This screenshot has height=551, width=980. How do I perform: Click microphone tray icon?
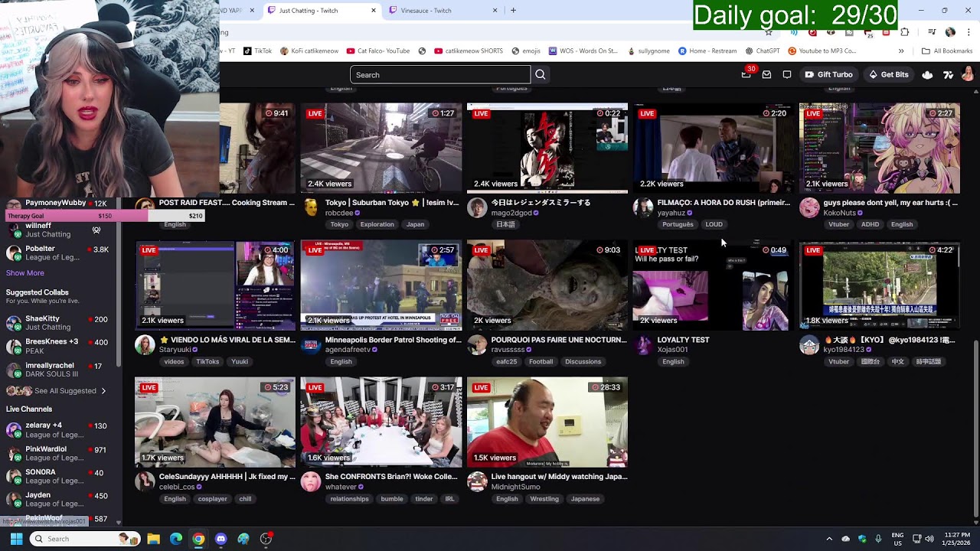(878, 539)
